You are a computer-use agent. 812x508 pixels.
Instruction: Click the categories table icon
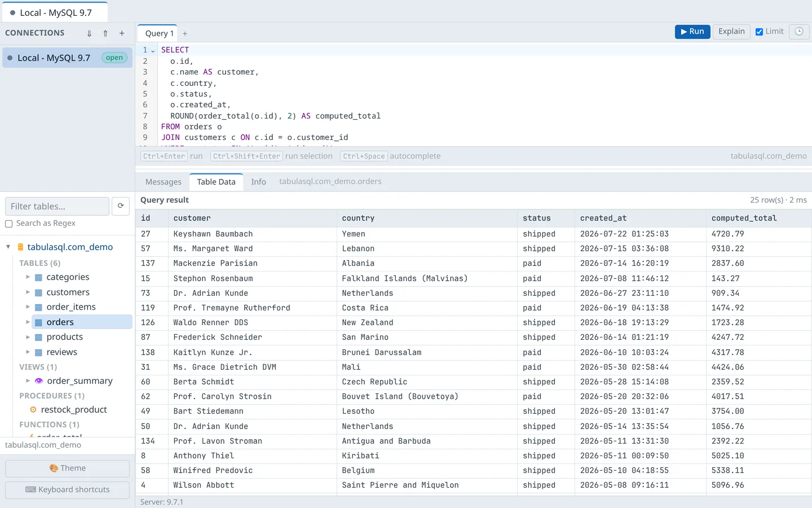(39, 277)
